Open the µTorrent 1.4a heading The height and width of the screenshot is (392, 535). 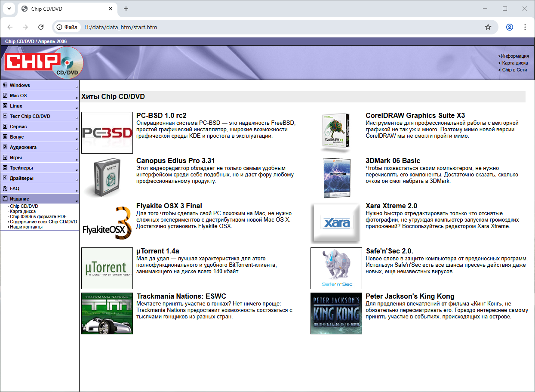point(158,251)
